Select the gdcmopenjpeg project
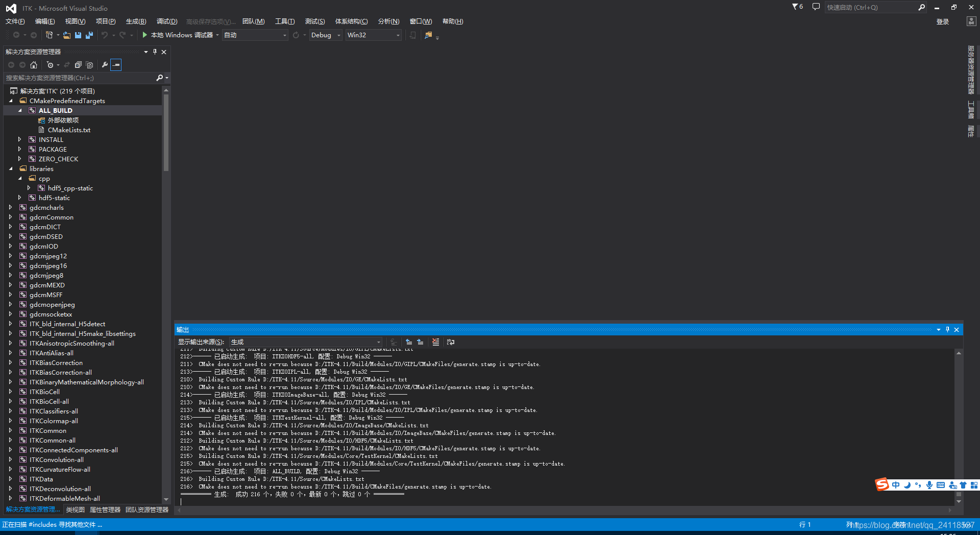 coord(52,304)
